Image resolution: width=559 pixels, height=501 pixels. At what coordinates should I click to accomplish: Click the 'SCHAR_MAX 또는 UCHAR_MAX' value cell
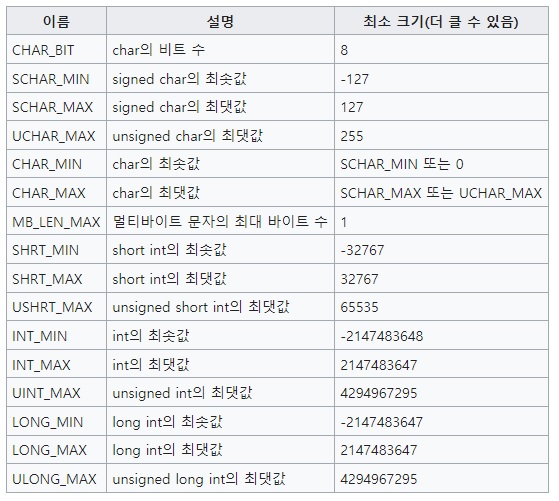[441, 193]
